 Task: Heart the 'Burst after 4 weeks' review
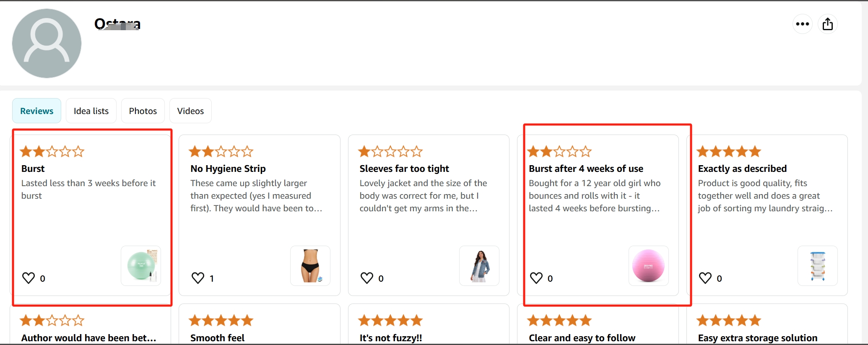[x=536, y=278]
